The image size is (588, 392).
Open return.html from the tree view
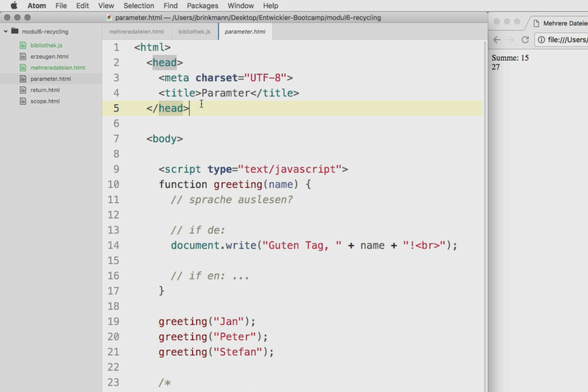click(51, 90)
